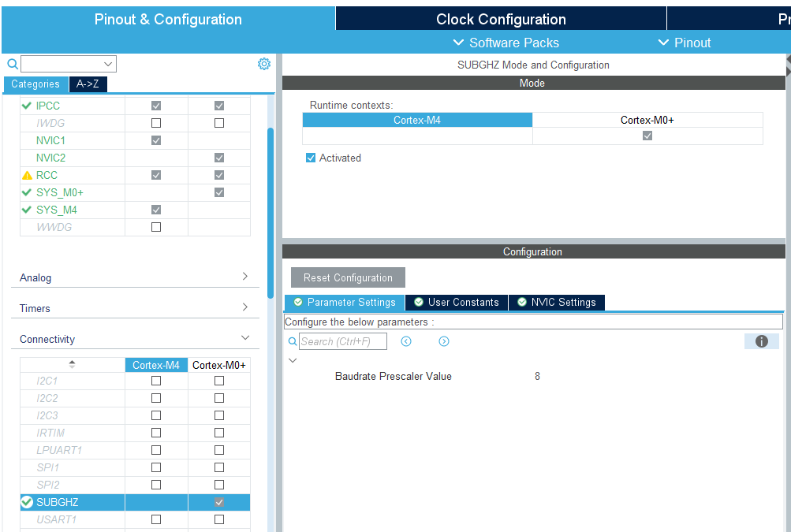The width and height of the screenshot is (791, 532).
Task: Click the settings gear in the peripherals sidebar
Action: point(264,63)
